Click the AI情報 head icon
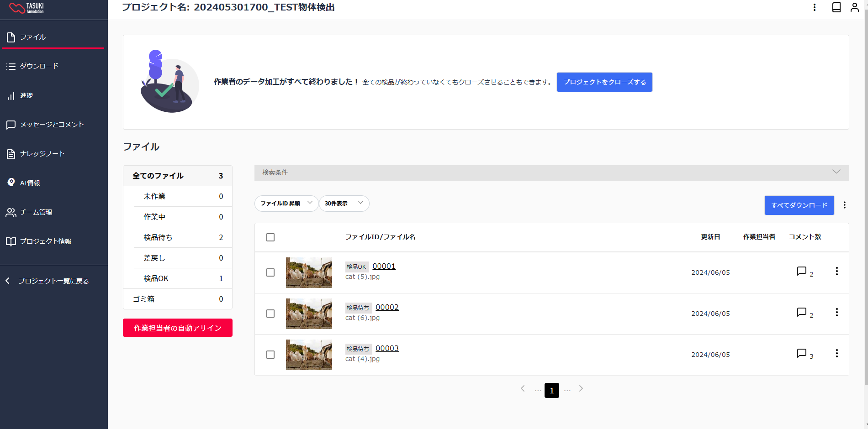The image size is (868, 429). (11, 183)
